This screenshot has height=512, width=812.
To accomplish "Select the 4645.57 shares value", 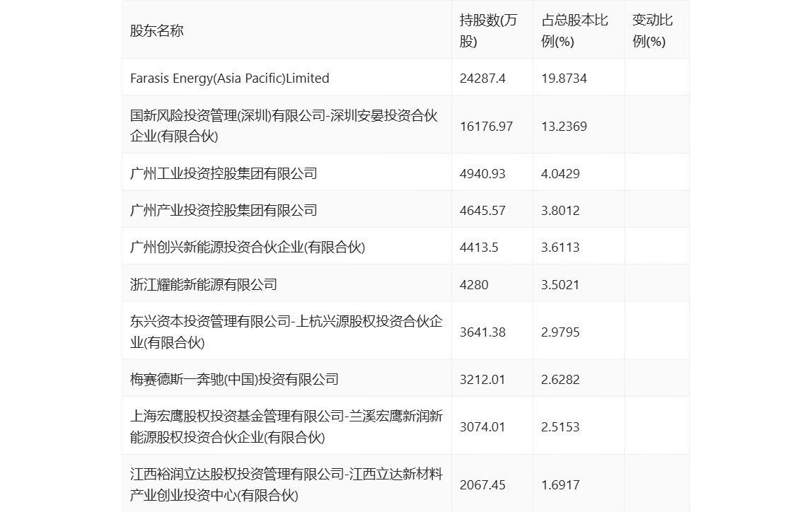I will coord(482,211).
